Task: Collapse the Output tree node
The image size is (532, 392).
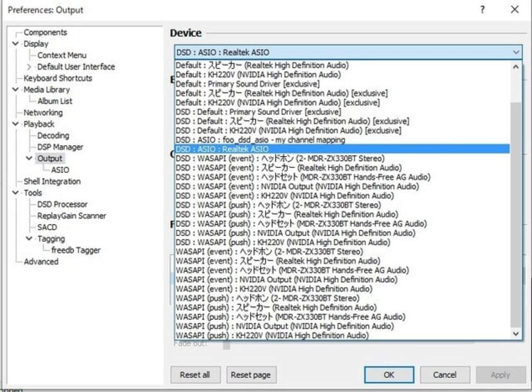Action: point(29,158)
